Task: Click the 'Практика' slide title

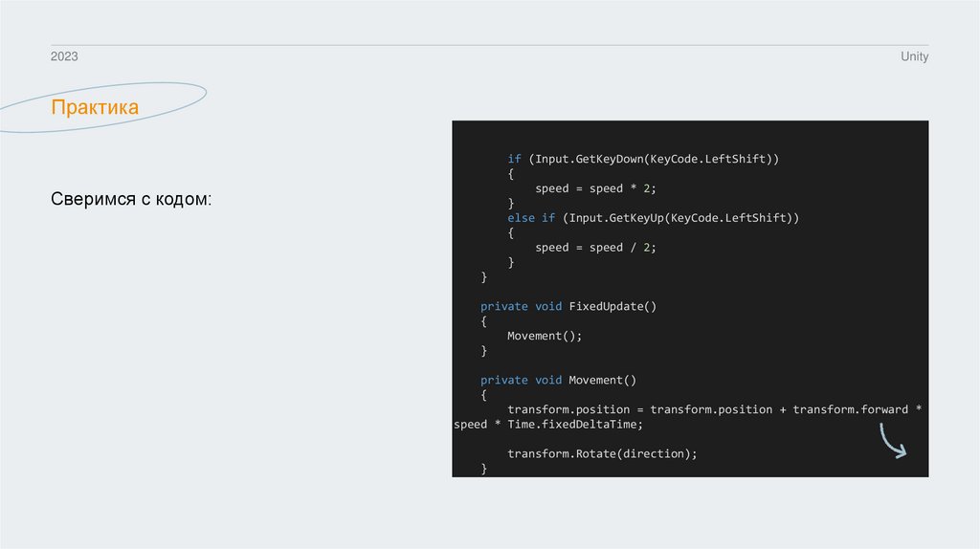Action: (x=95, y=107)
